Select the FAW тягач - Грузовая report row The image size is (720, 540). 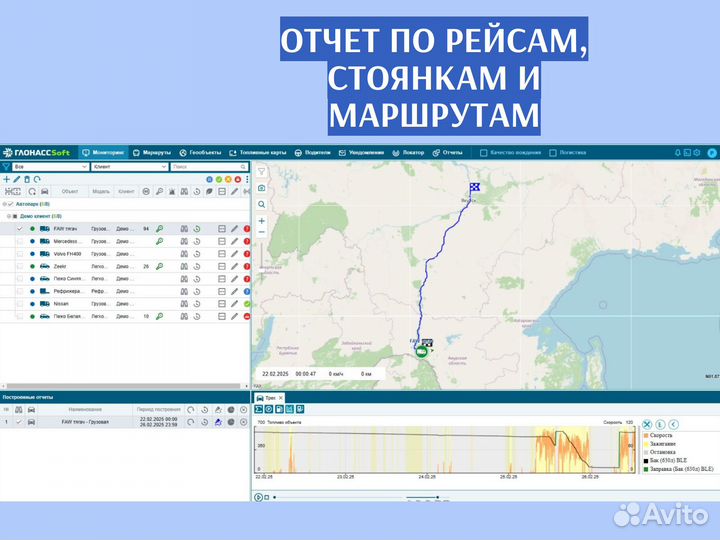(x=125, y=422)
